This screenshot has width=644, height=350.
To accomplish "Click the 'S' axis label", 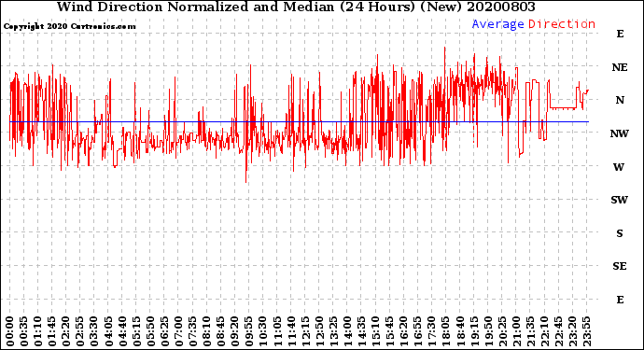I will tap(620, 233).
